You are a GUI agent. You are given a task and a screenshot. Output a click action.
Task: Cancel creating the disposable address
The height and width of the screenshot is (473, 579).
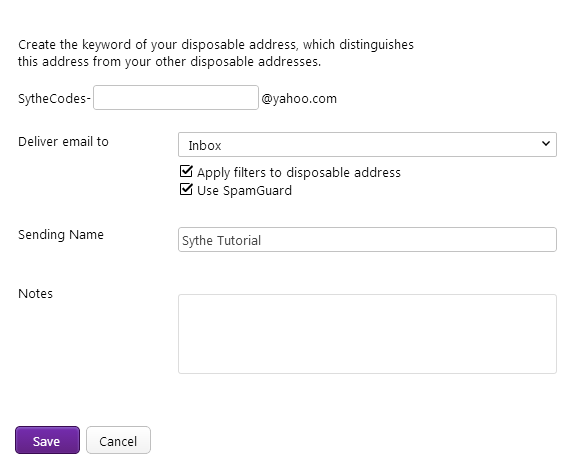coord(119,440)
